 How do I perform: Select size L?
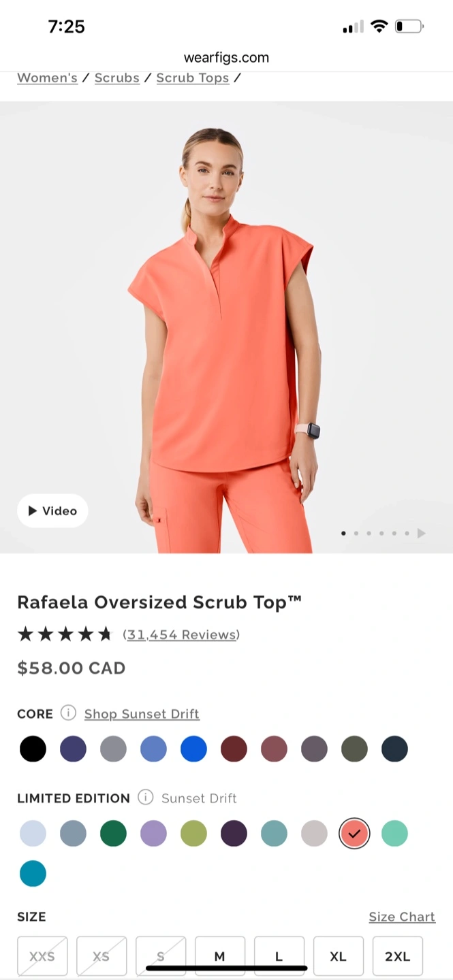[279, 956]
